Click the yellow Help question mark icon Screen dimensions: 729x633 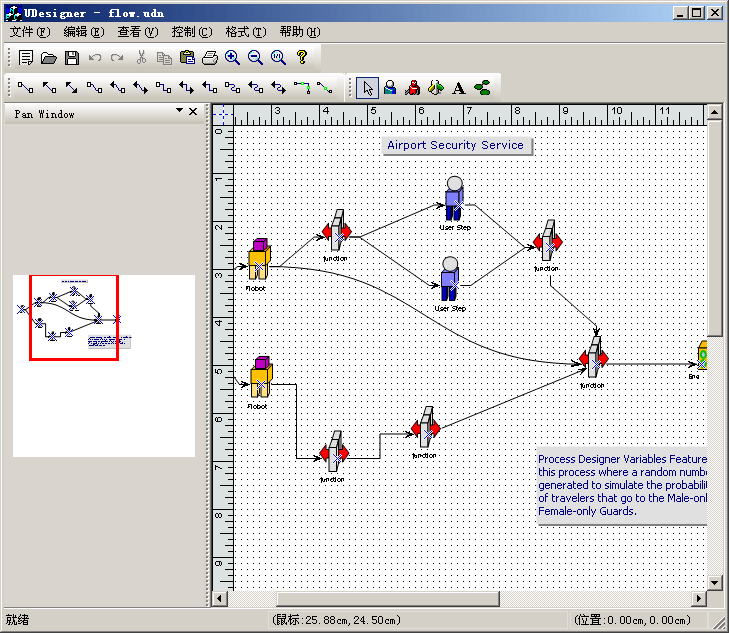(x=302, y=58)
